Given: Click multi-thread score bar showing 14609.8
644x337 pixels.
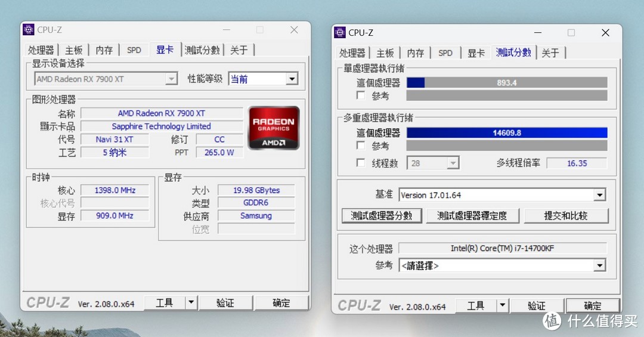Looking at the screenshot, I should (507, 133).
